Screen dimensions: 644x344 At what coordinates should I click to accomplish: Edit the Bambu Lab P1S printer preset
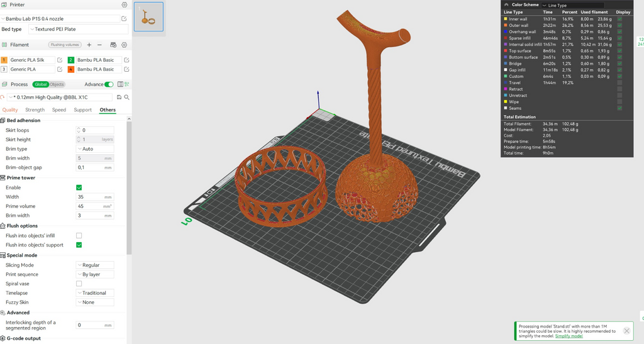tap(124, 19)
